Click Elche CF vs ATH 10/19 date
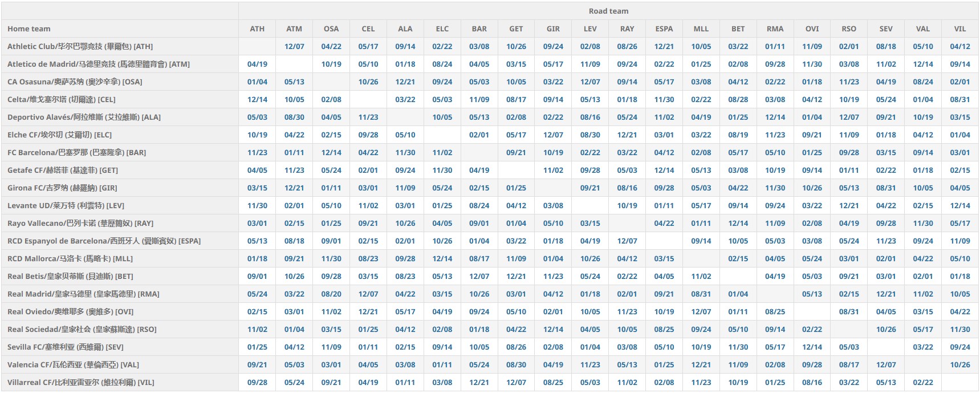The width and height of the screenshot is (980, 393). coord(257,135)
